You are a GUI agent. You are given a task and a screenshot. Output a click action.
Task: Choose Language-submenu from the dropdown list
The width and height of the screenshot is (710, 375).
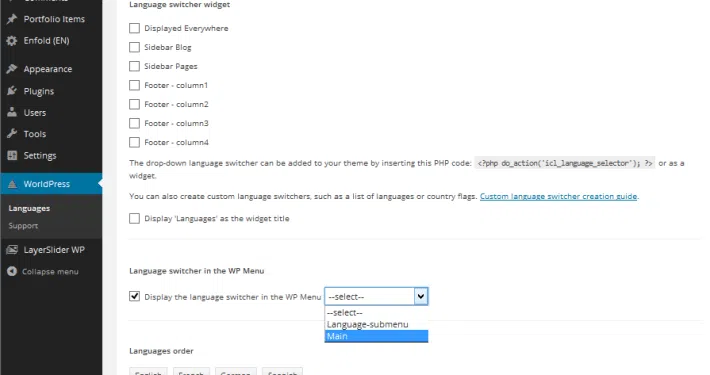pos(376,324)
